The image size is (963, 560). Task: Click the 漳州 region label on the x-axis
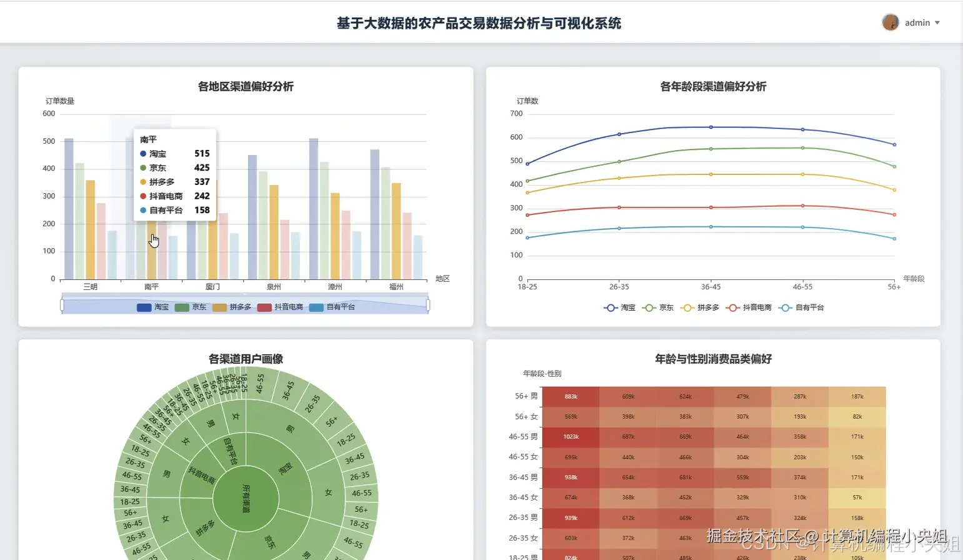tap(335, 287)
